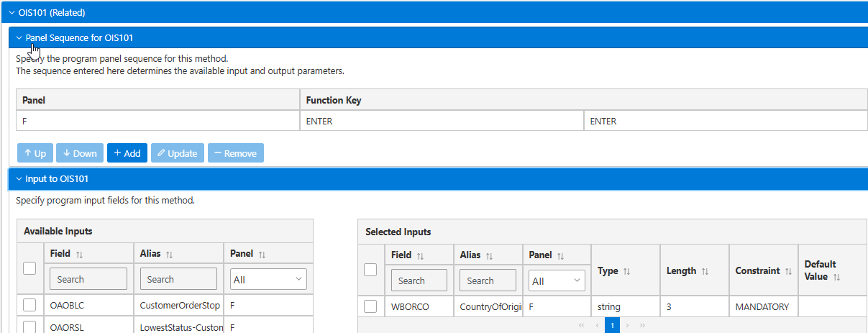The height and width of the screenshot is (333, 868).
Task: Click the Add panel button
Action: click(127, 153)
